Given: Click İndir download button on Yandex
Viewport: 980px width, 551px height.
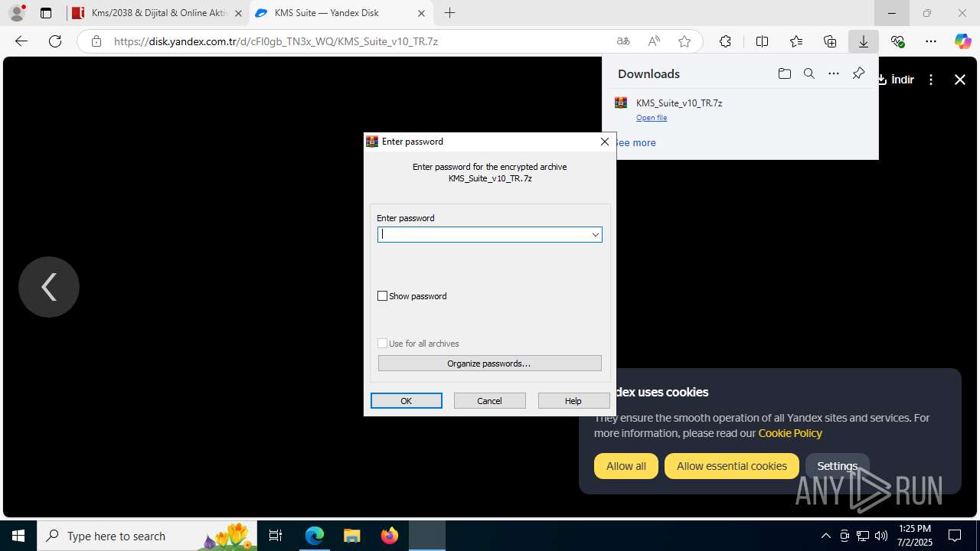Looking at the screenshot, I should point(897,80).
